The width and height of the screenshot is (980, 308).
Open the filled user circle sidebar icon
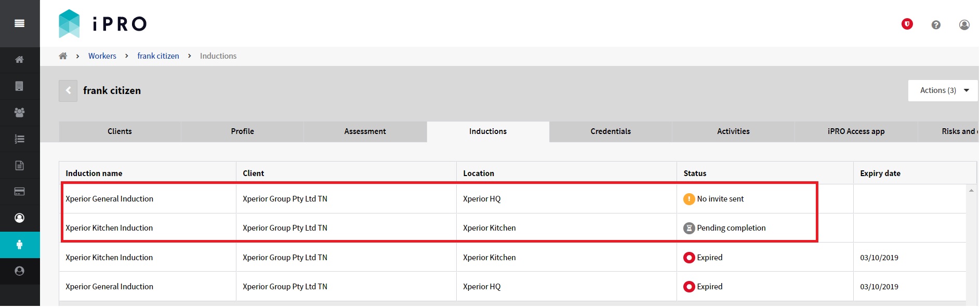[x=20, y=218]
